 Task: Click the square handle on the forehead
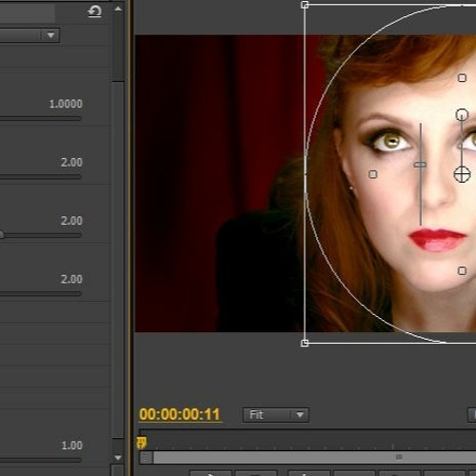[462, 78]
